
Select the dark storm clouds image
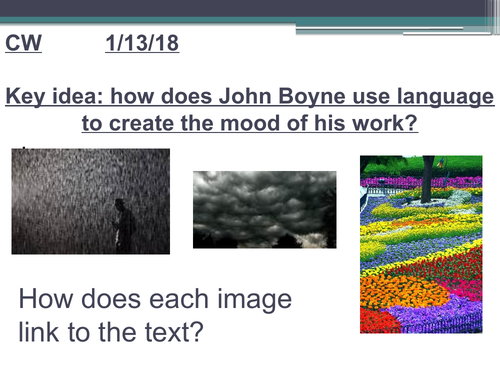point(265,210)
